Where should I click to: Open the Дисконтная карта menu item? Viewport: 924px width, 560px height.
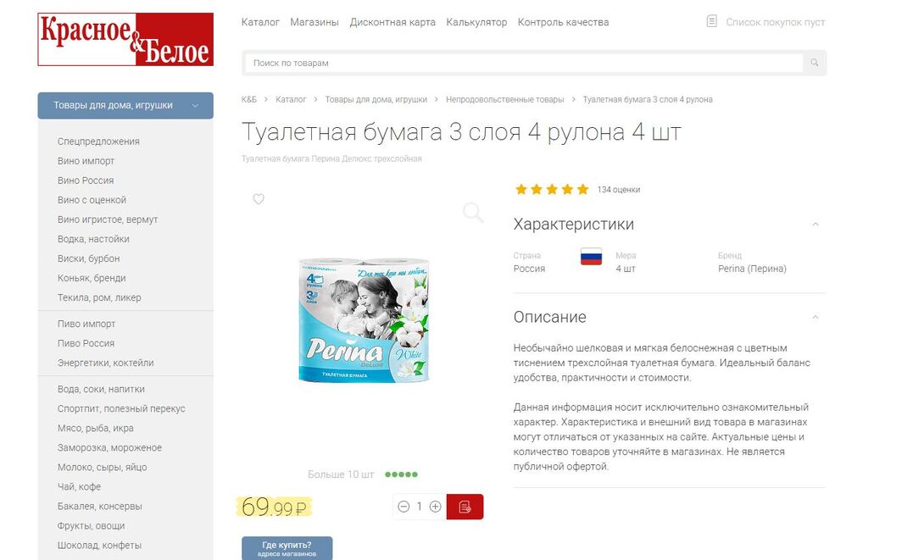pyautogui.click(x=392, y=22)
